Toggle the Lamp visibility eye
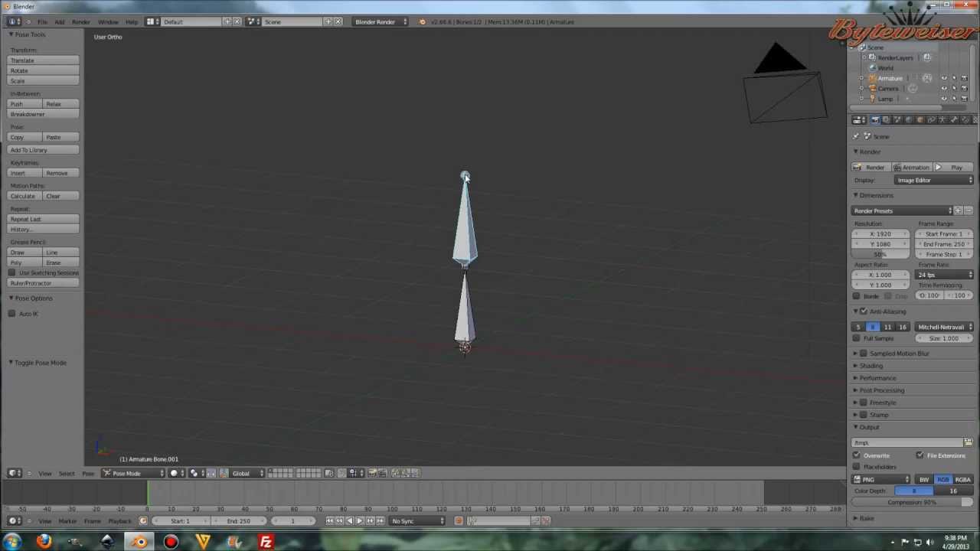 tap(944, 99)
